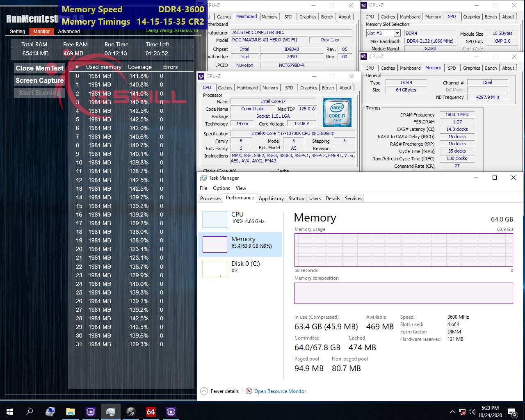Open Resource Monitor from Task Manager
This screenshot has width=525, height=420.
point(280,391)
